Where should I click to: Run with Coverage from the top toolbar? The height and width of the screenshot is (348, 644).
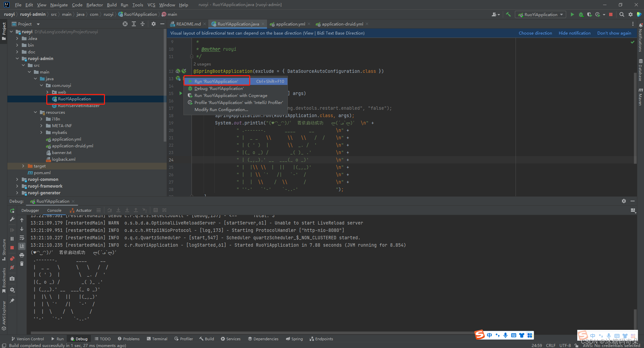[x=589, y=14]
